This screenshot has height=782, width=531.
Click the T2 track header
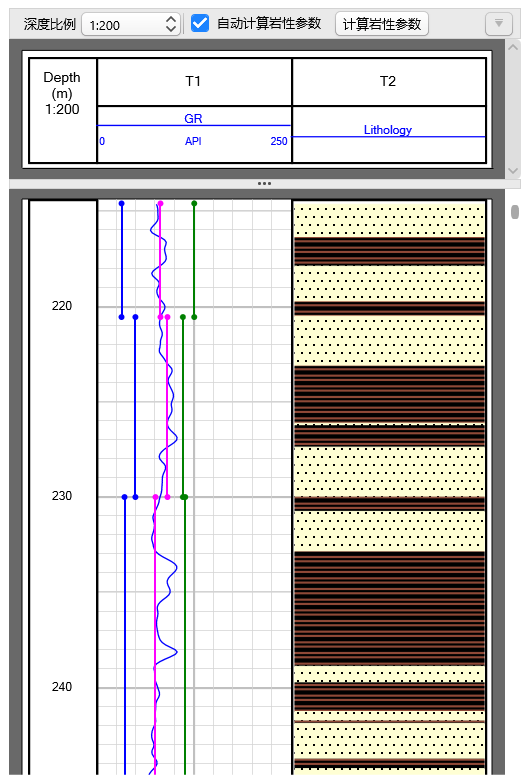(388, 81)
